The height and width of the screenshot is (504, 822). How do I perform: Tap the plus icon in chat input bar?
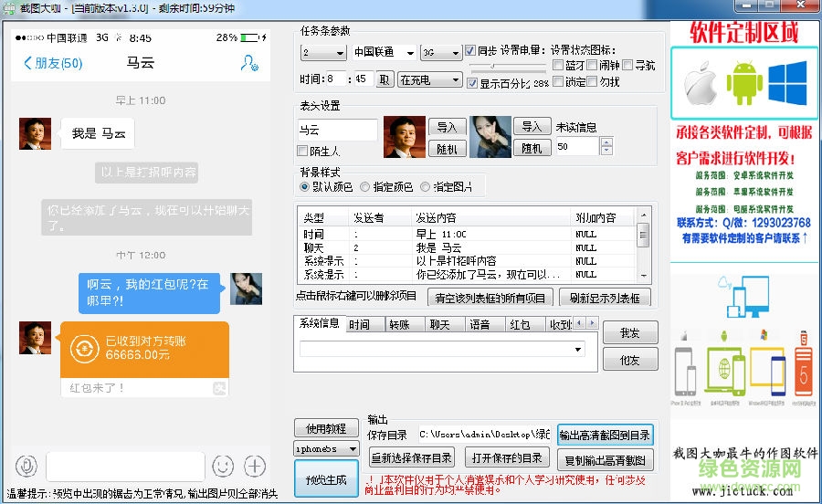(x=255, y=466)
